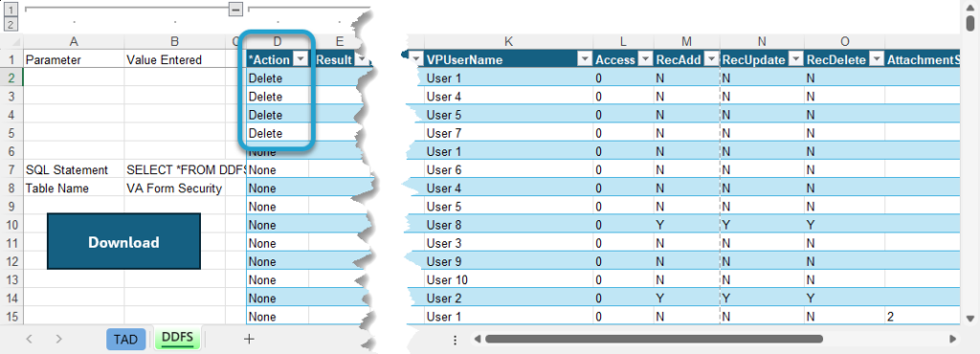Select the User 9 cell
This screenshot has height=354, width=980.
click(508, 261)
